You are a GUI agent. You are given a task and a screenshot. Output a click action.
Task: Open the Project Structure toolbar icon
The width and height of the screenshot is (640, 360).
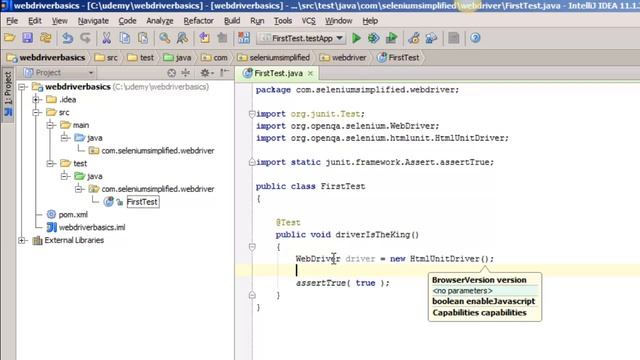pyautogui.click(x=431, y=38)
